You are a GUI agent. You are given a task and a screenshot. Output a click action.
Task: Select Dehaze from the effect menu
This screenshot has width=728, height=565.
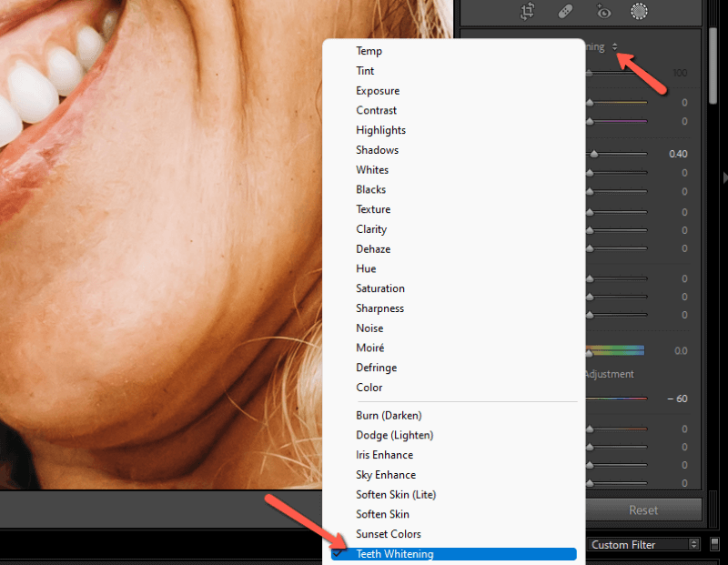pos(373,248)
